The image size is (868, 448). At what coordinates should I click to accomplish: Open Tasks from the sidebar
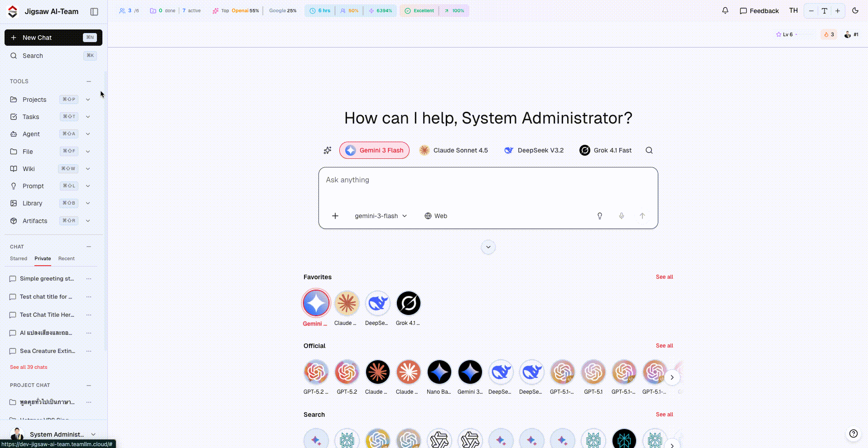tap(31, 117)
